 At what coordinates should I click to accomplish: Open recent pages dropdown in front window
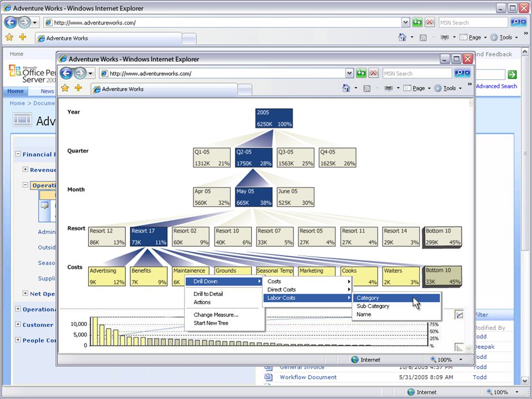90,73
